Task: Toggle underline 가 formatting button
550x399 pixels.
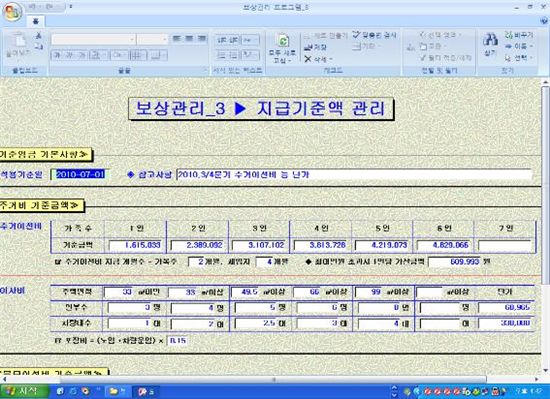Action: pyautogui.click(x=82, y=55)
